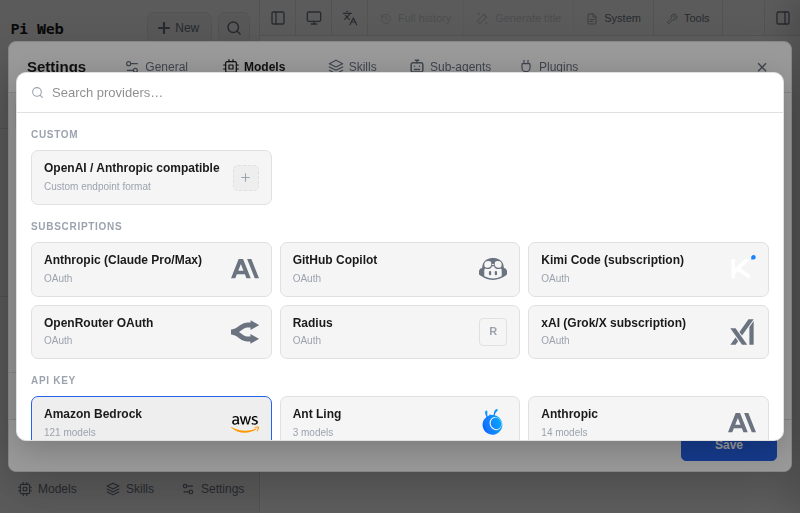Switch to General settings tab
This screenshot has width=800, height=513.
(x=157, y=66)
